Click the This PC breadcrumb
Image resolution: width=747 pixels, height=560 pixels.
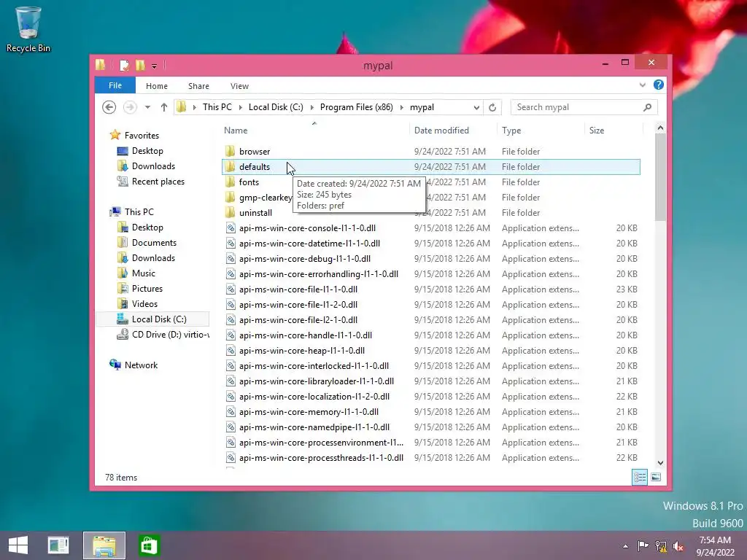tap(217, 107)
